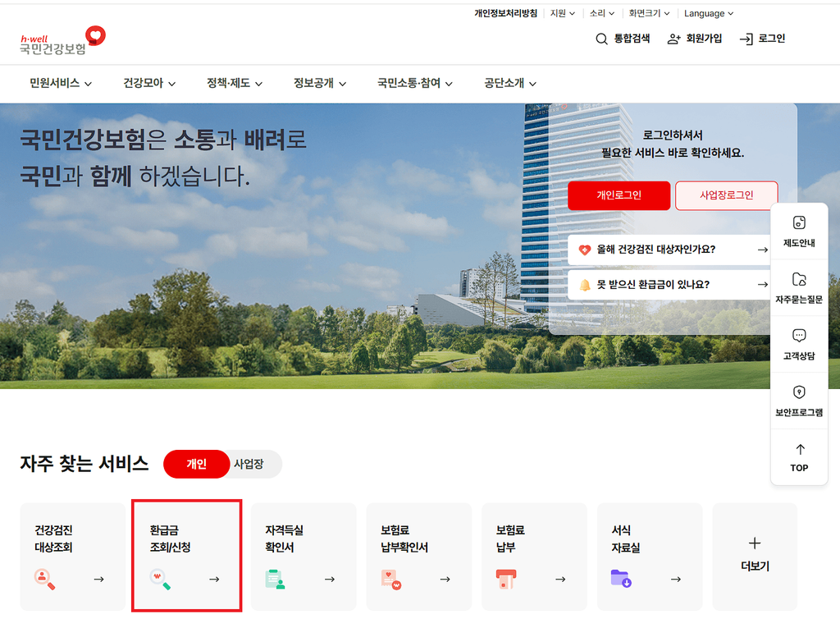840x628 pixels.
Task: Click the TOP up-arrow icon
Action: tap(800, 449)
